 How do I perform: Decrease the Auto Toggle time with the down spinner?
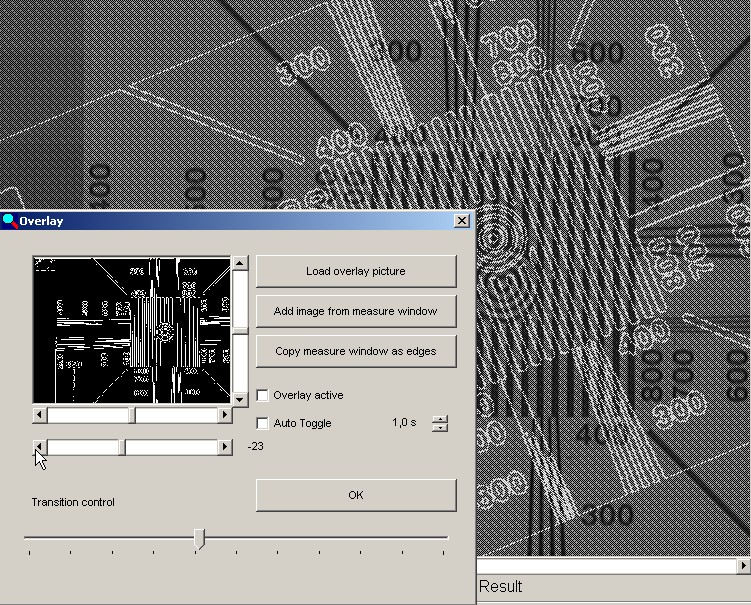tap(439, 428)
